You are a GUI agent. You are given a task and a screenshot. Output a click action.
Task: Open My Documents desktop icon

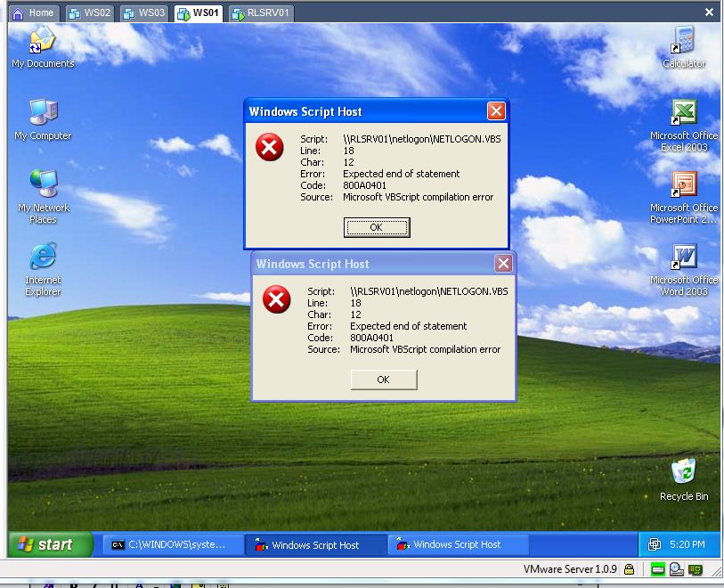[43, 47]
